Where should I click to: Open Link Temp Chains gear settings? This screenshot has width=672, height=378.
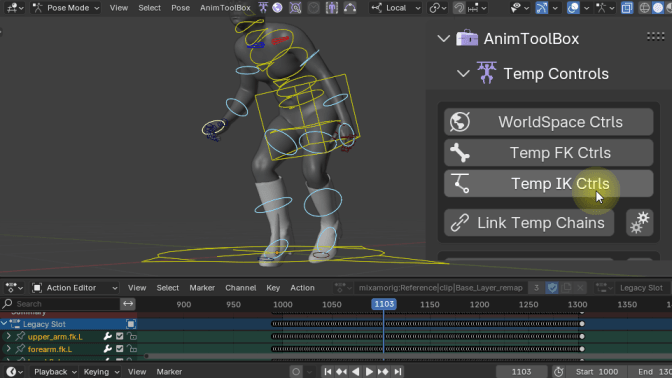pos(639,223)
